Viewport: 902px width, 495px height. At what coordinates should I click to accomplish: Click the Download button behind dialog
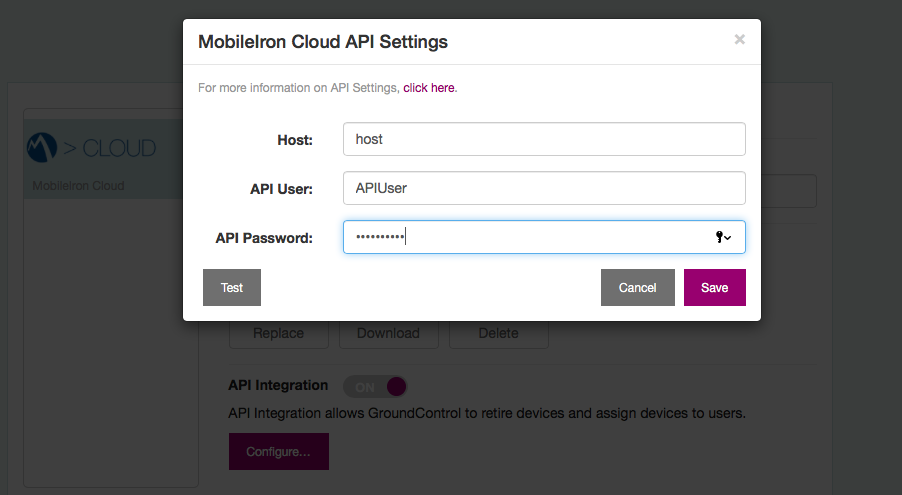tap(388, 334)
